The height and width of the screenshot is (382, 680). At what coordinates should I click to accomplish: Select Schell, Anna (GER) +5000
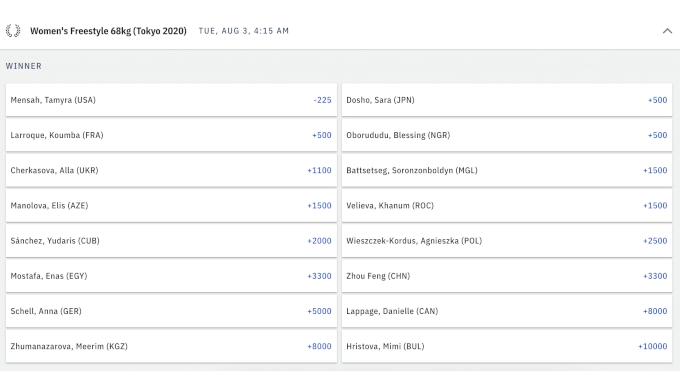pos(171,311)
